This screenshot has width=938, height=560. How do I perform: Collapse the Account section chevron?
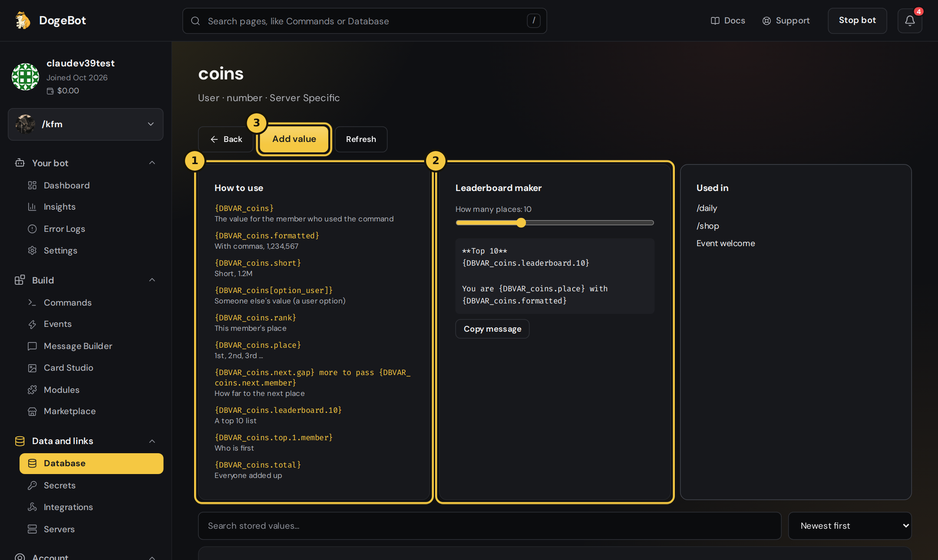point(152,557)
